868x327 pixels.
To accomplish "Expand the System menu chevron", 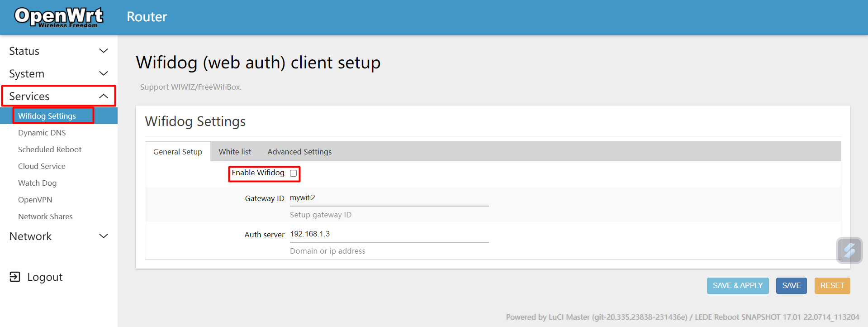I will click(x=104, y=73).
